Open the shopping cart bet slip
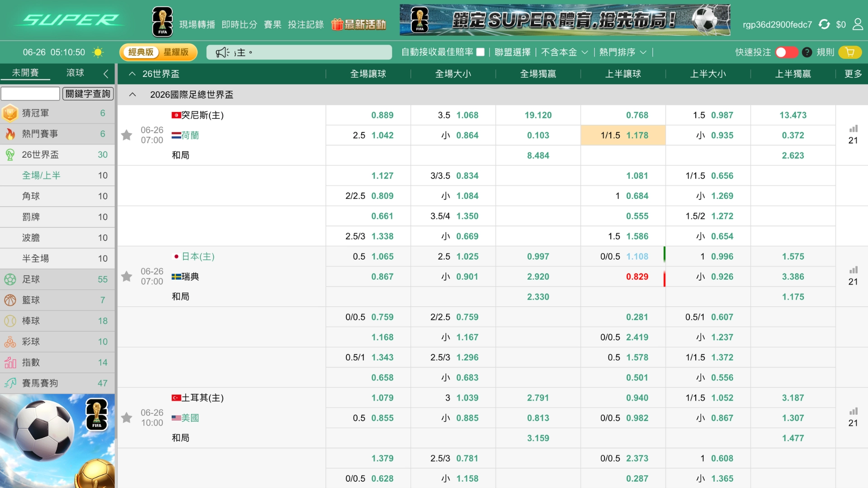 pos(850,52)
